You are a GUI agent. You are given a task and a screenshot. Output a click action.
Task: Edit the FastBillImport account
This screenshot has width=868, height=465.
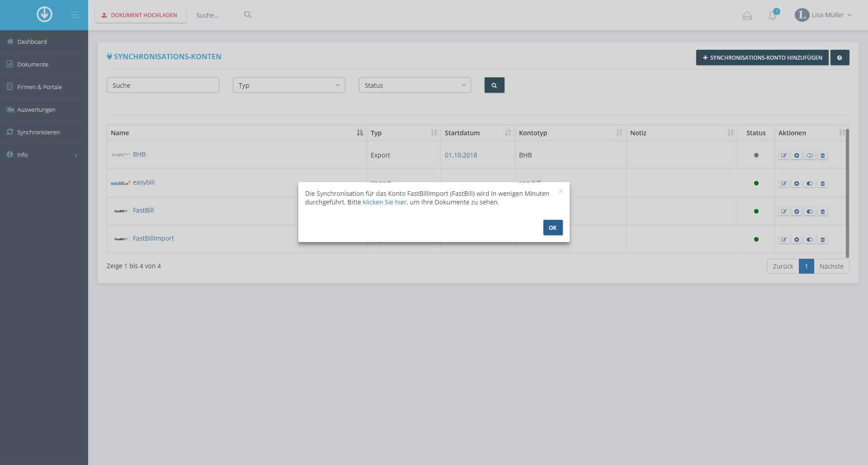pos(784,240)
